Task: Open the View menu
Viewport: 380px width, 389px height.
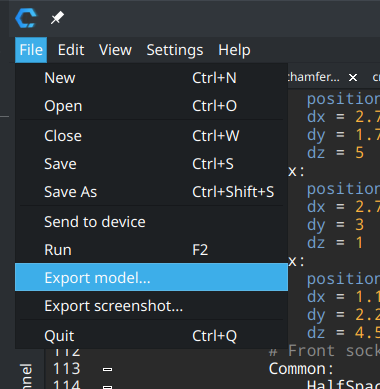Action: click(x=115, y=50)
